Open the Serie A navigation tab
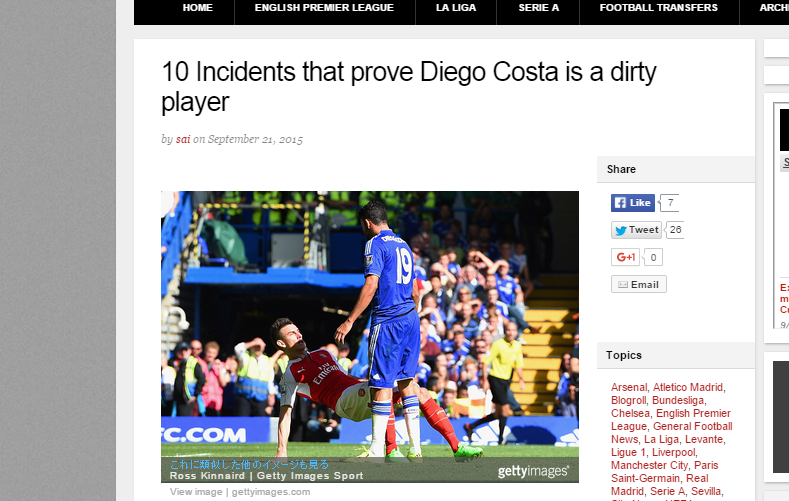Image resolution: width=789 pixels, height=501 pixels. click(538, 8)
